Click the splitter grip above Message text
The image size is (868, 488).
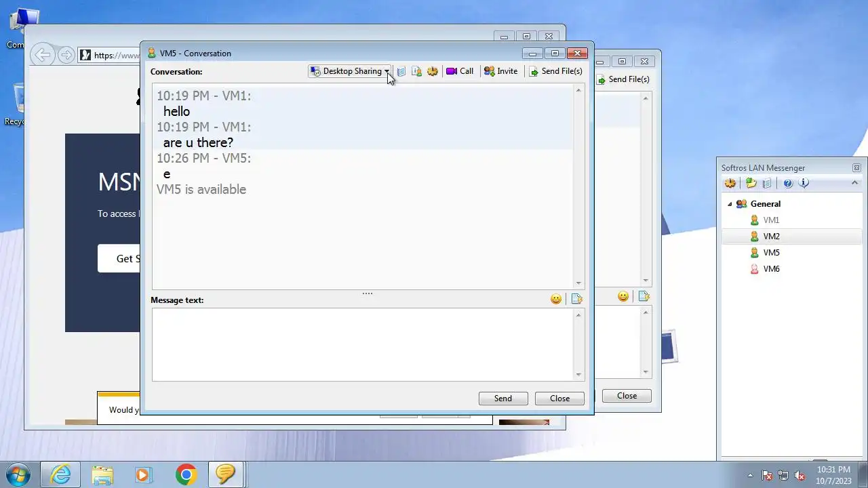pyautogui.click(x=368, y=293)
